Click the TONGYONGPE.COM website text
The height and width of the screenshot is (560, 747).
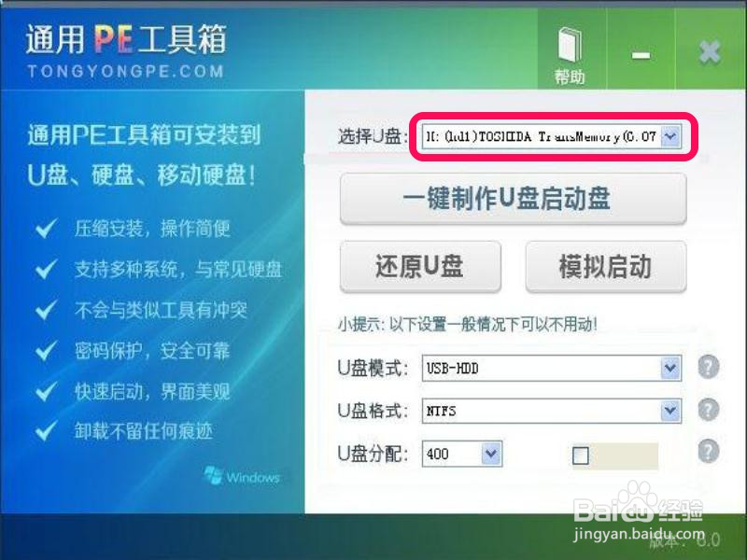[x=126, y=72]
